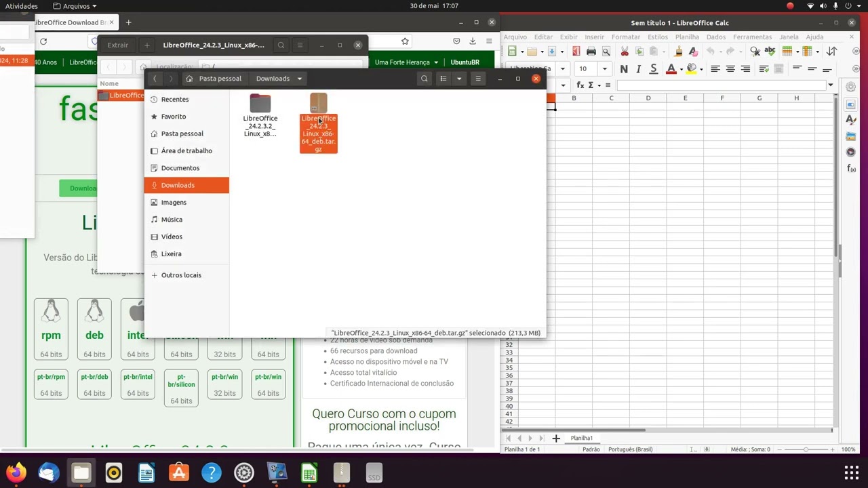Viewport: 868px width, 488px height.
Task: Open the font color dropdown arrow in Calc
Action: click(682, 69)
